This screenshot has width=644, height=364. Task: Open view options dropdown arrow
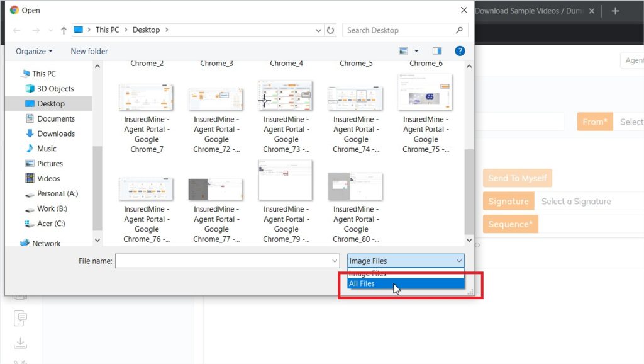tap(416, 51)
